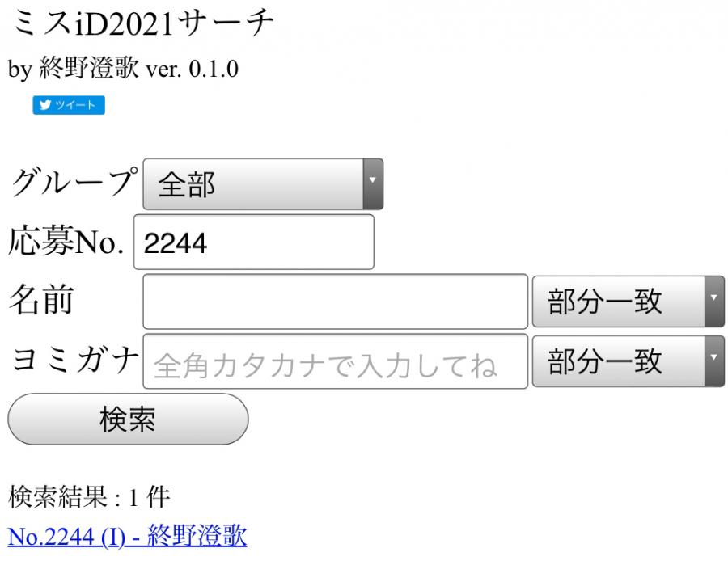
Task: Click the empty 名前 text field
Action: pos(335,302)
